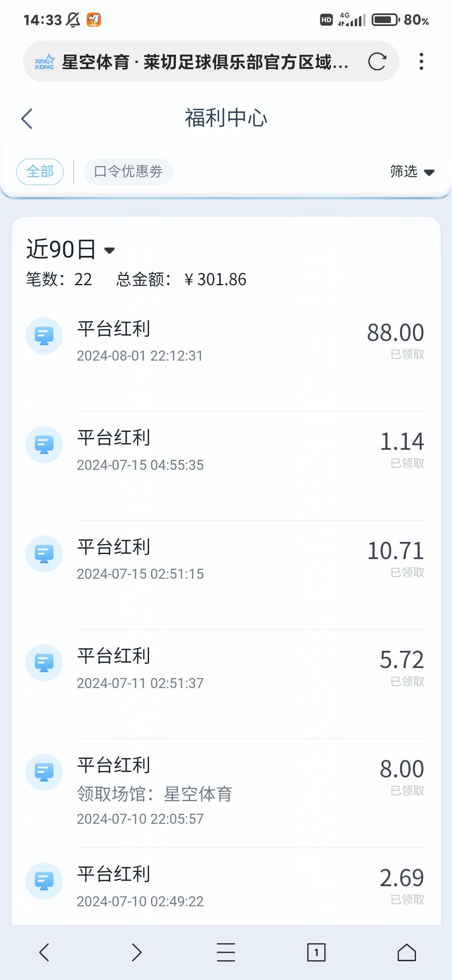Image resolution: width=452 pixels, height=980 pixels.
Task: Open the 1.14 平台红利 record
Action: (226, 450)
